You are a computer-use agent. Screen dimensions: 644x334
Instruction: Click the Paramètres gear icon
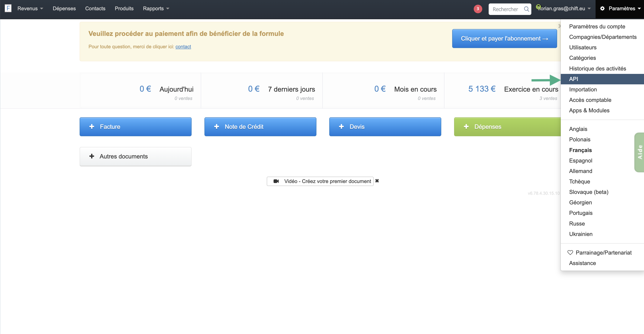602,9
